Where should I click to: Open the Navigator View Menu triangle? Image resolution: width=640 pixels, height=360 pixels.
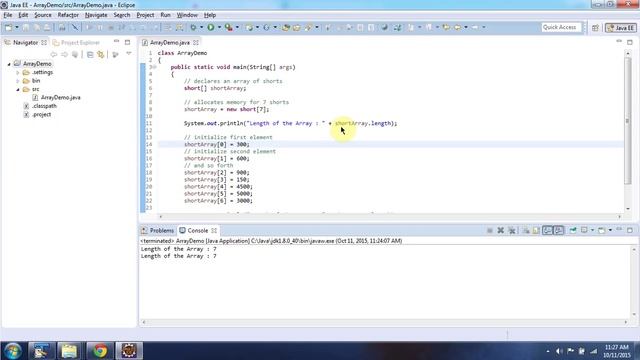(x=129, y=54)
